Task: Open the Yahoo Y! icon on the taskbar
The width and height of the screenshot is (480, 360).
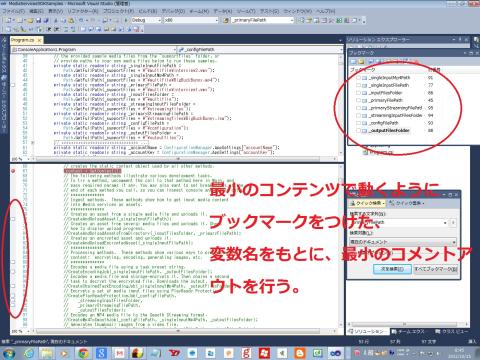Action: tap(173, 353)
